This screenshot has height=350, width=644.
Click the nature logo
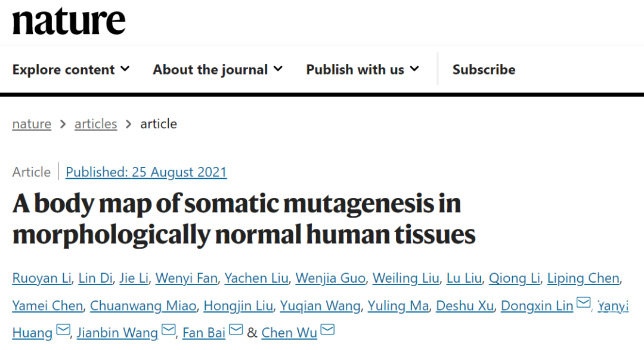coord(69,20)
